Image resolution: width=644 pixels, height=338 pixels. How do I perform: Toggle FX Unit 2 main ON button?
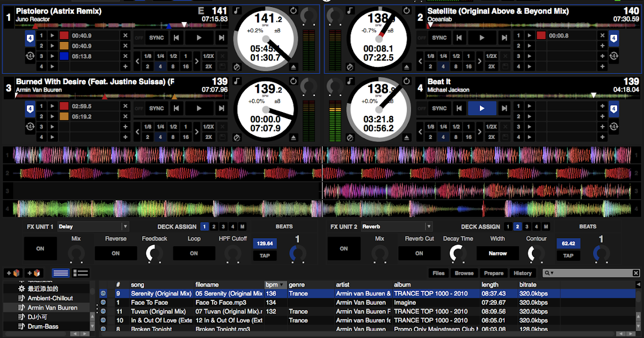(343, 249)
